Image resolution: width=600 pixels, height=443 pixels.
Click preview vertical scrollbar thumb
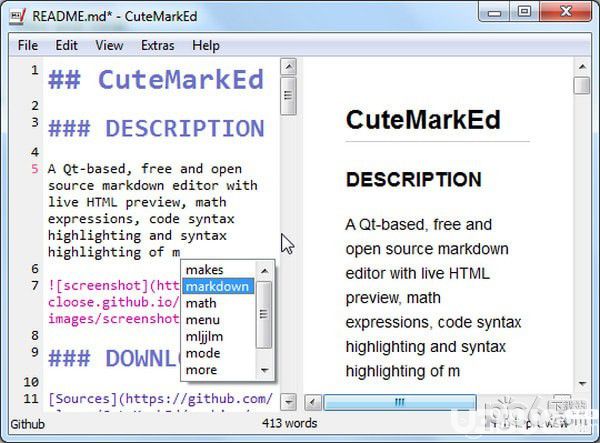[x=582, y=85]
